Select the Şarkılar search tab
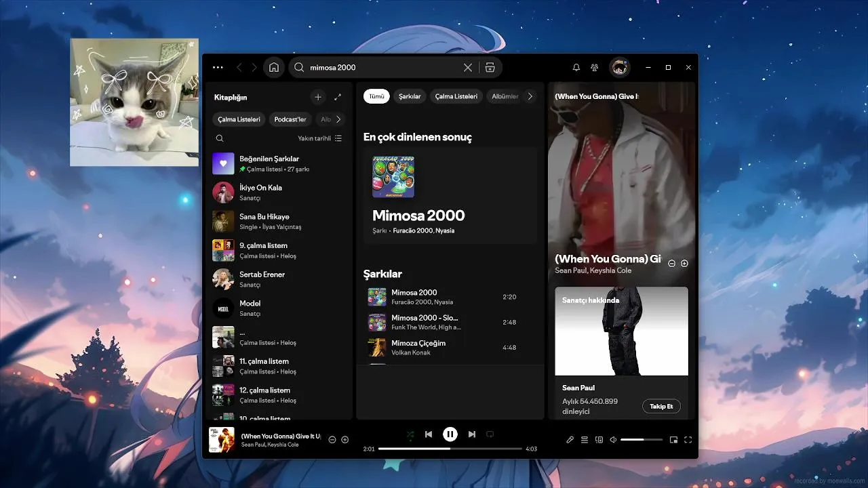 click(x=410, y=96)
